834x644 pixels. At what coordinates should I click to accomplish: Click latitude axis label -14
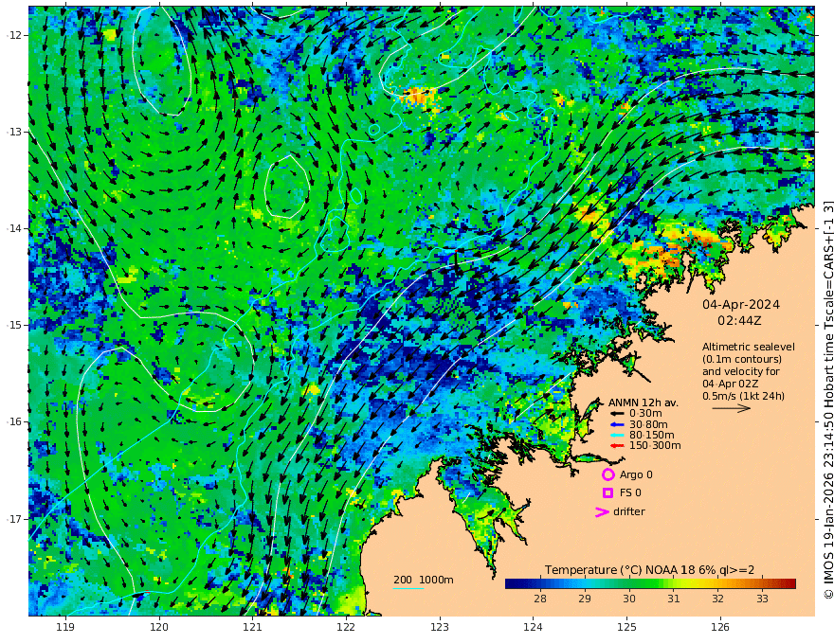click(x=14, y=228)
